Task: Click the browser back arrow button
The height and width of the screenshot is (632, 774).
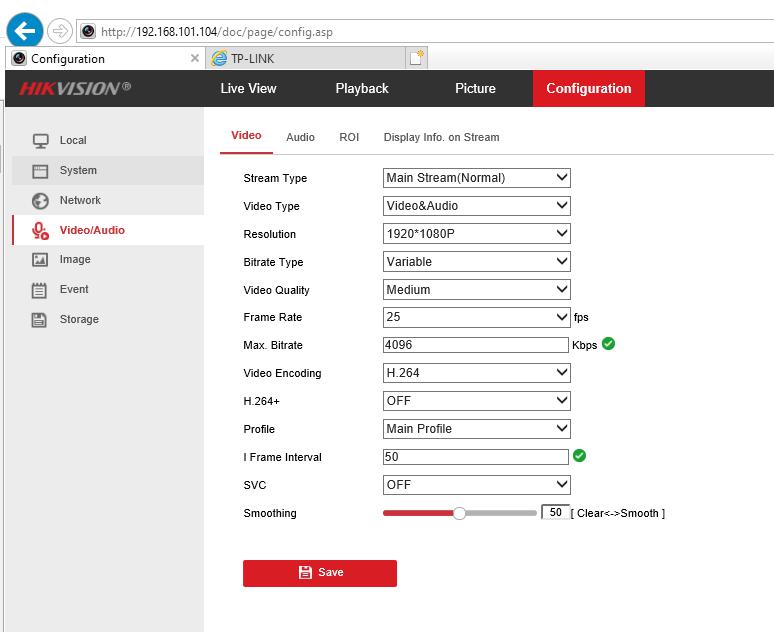Action: coord(27,30)
